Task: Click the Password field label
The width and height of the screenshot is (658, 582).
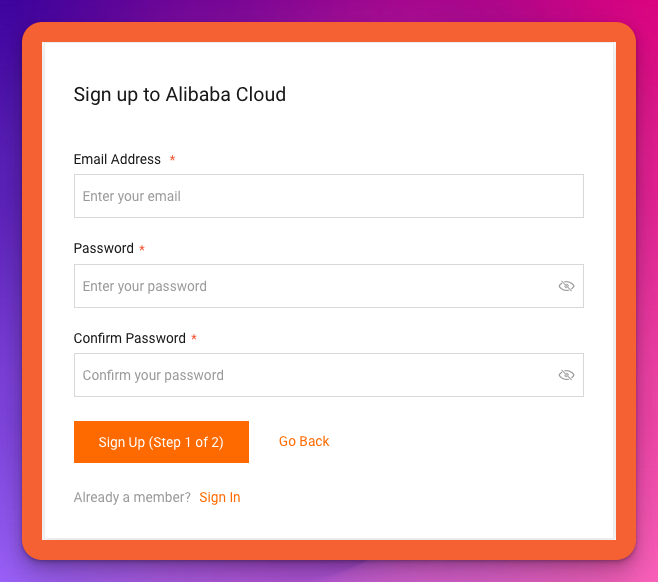Action: (x=104, y=248)
